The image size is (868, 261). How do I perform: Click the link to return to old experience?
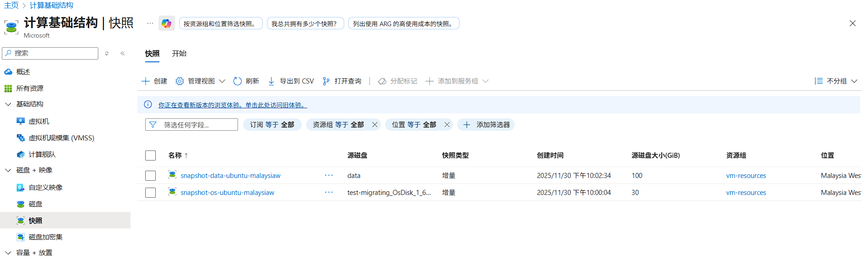pos(233,105)
